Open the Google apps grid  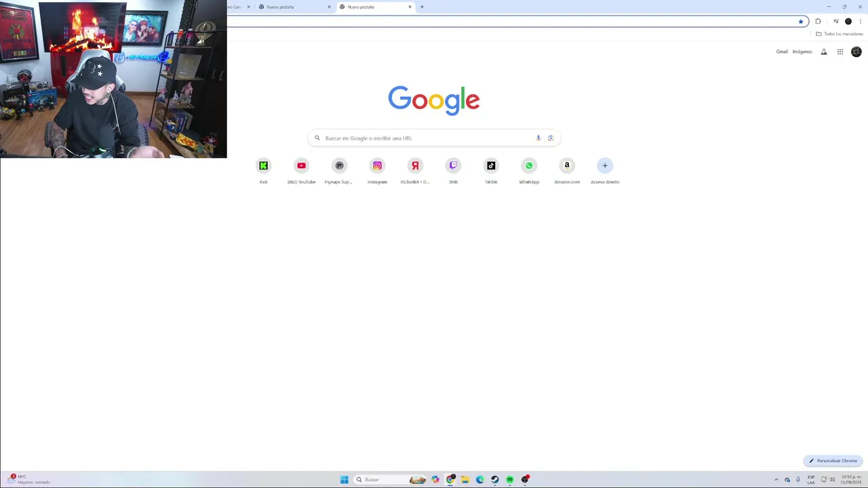(840, 52)
